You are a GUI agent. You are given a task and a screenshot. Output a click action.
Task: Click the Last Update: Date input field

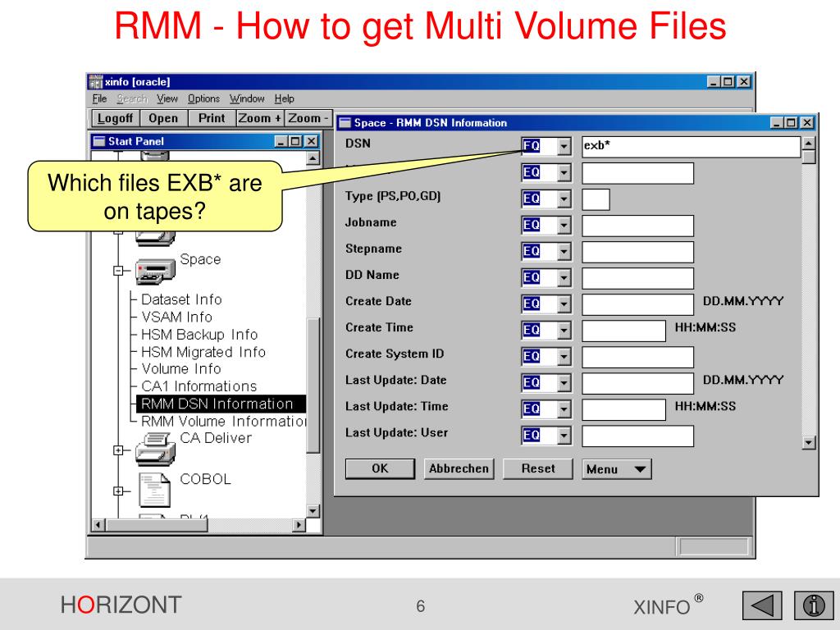(x=637, y=383)
